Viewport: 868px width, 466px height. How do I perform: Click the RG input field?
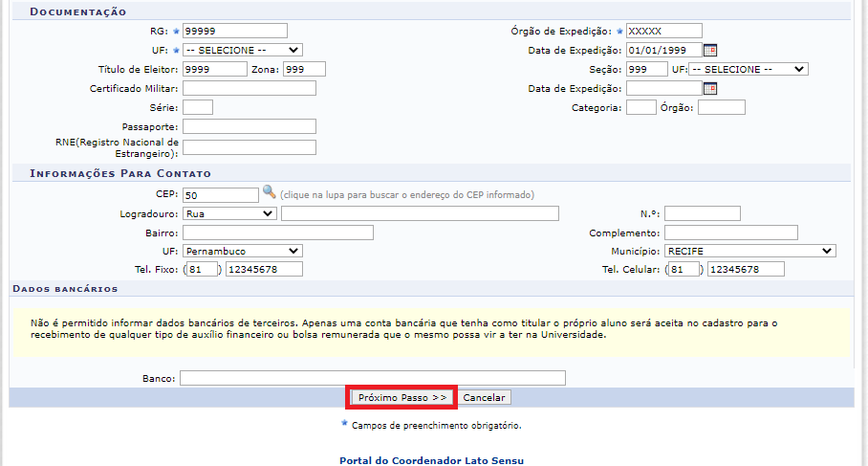tap(234, 31)
